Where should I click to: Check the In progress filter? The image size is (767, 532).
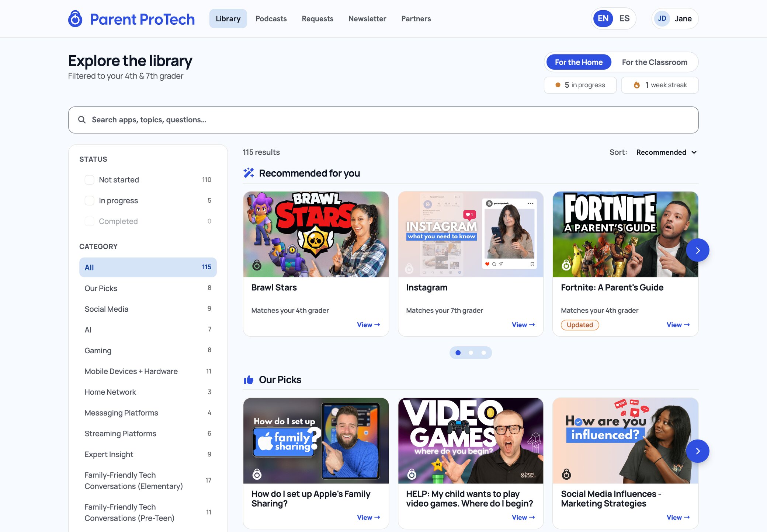[x=89, y=200]
